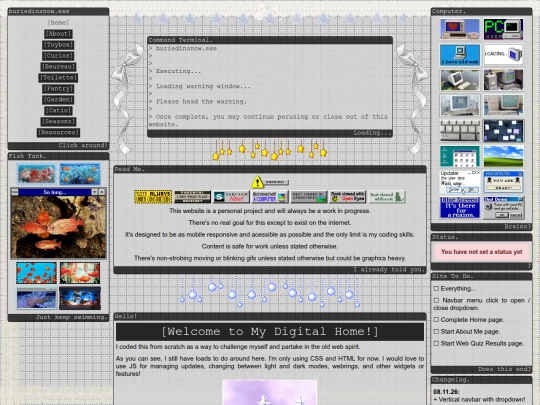Click the green PC User stamp
Viewport: 540px width, 405px height.
tap(503, 29)
